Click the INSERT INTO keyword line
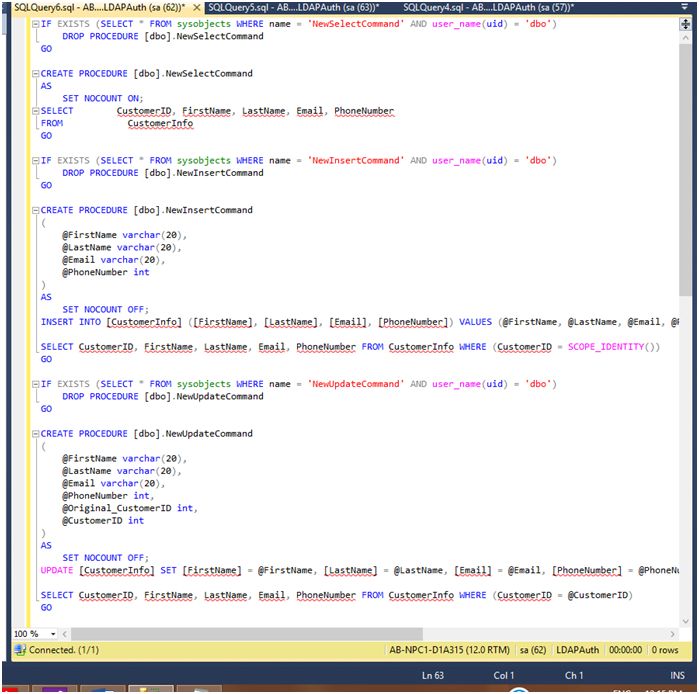 tap(71, 322)
